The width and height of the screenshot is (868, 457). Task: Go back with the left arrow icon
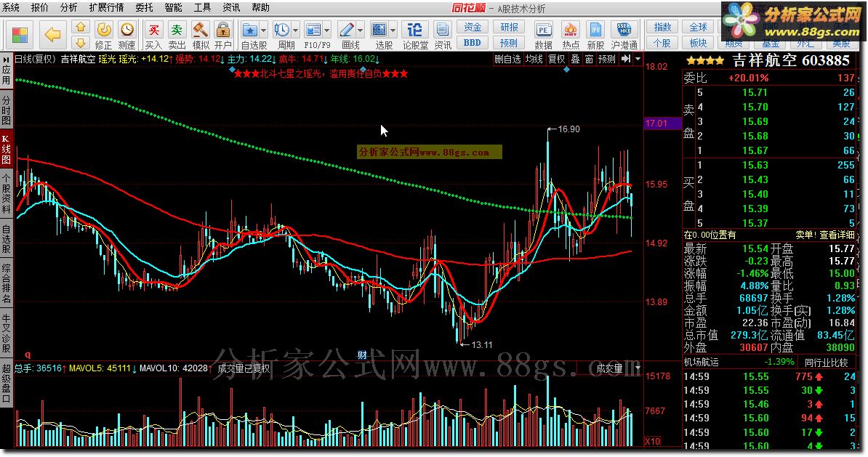point(52,35)
